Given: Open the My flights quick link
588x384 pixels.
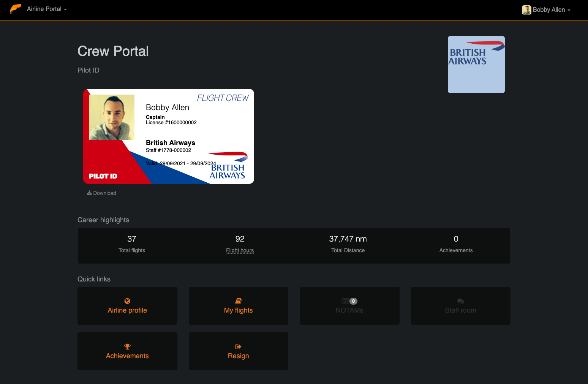Looking at the screenshot, I should pos(239,306).
